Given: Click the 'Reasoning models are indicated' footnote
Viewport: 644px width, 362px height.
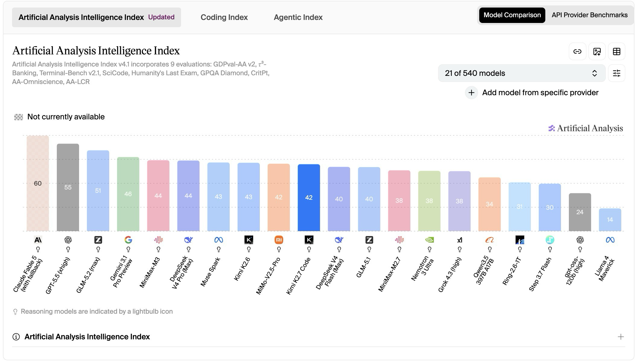Looking at the screenshot, I should pyautogui.click(x=97, y=312).
